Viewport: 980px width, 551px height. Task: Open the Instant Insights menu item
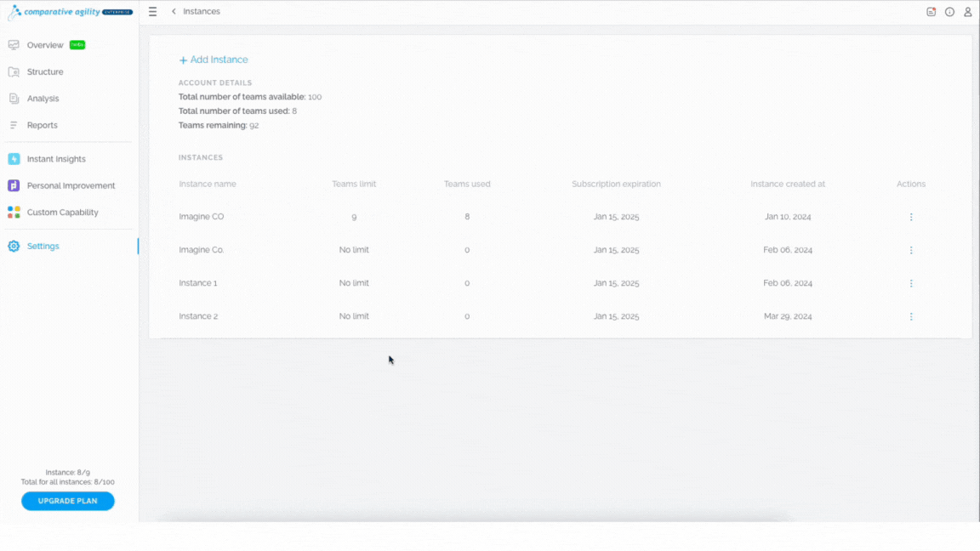click(56, 159)
